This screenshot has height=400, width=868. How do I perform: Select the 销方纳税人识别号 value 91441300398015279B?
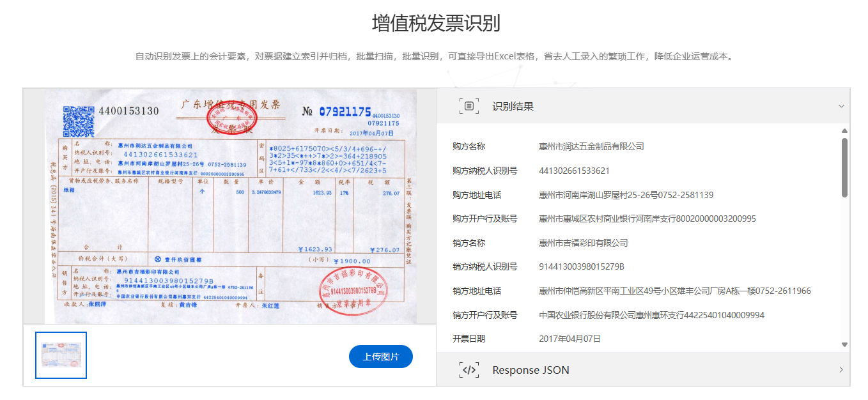pyautogui.click(x=581, y=266)
